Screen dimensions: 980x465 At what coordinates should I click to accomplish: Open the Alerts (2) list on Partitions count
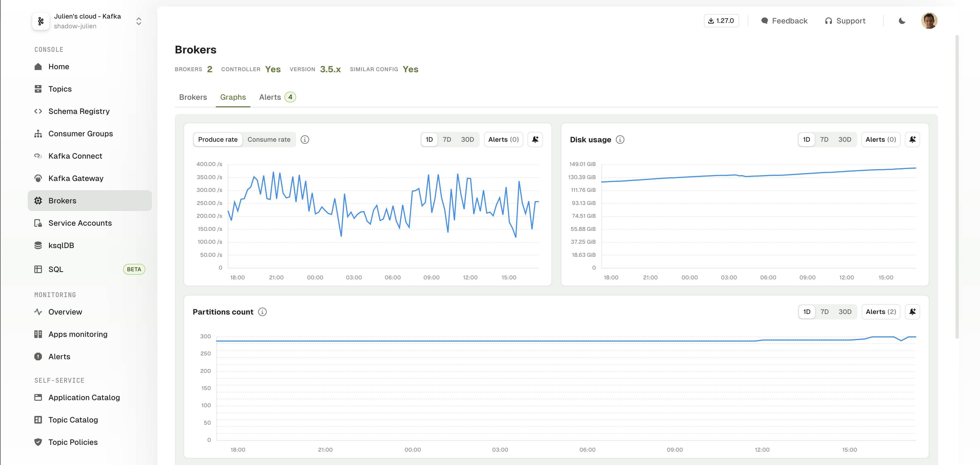[881, 312]
